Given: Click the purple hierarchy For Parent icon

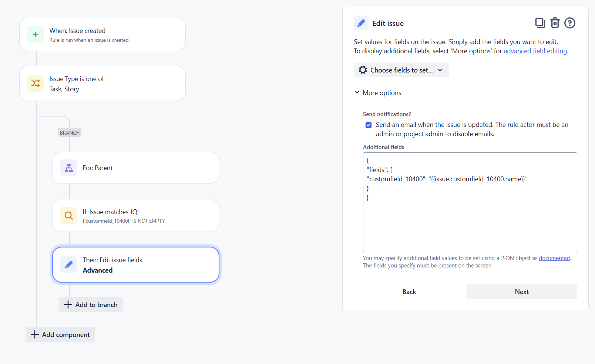Looking at the screenshot, I should click(x=69, y=168).
